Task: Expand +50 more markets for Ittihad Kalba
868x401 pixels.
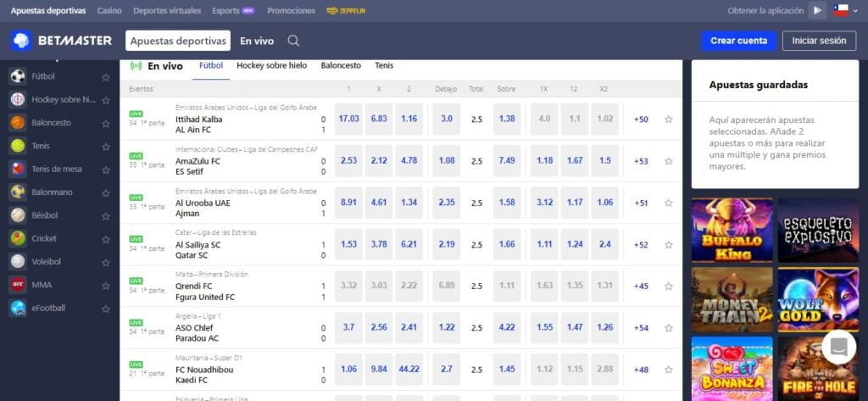Action: click(641, 120)
